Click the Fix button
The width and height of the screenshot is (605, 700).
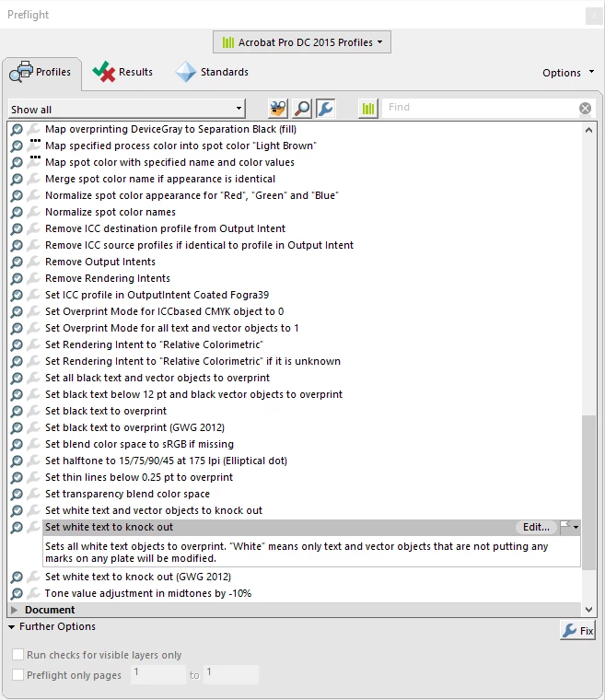coord(577,630)
